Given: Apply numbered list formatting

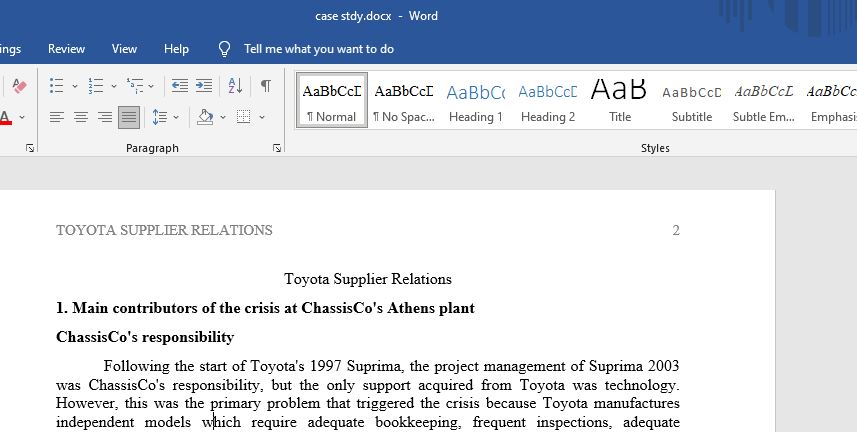Looking at the screenshot, I should (x=96, y=86).
